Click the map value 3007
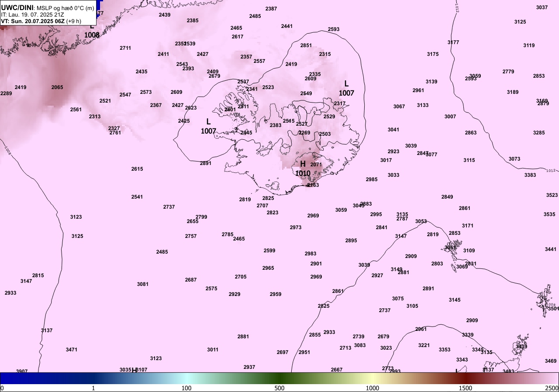This screenshot has height=392, width=559. click(x=450, y=117)
